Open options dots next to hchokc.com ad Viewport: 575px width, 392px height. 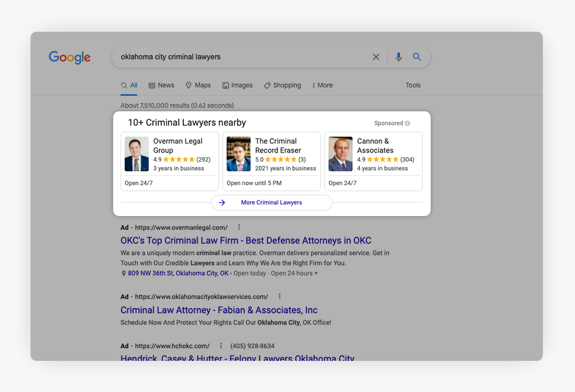point(221,346)
